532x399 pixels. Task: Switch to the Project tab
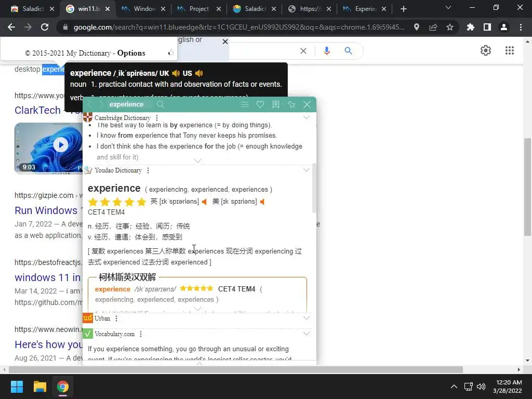(199, 9)
